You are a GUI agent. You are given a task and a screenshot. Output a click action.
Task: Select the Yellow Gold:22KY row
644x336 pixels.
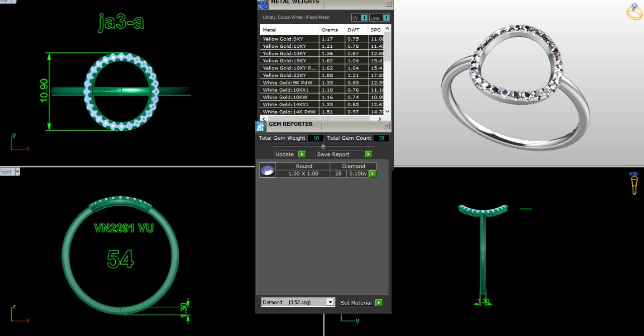click(322, 75)
